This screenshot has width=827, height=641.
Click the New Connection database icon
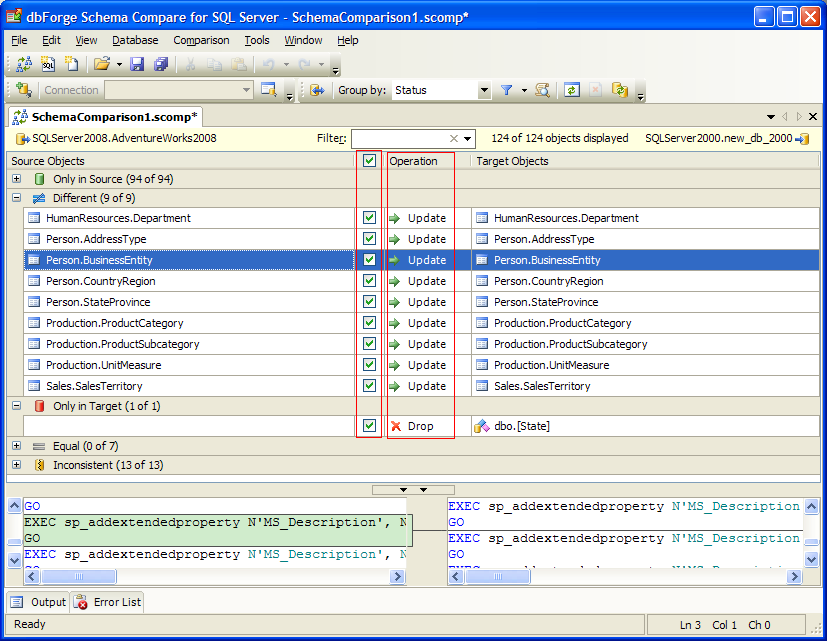(x=24, y=90)
